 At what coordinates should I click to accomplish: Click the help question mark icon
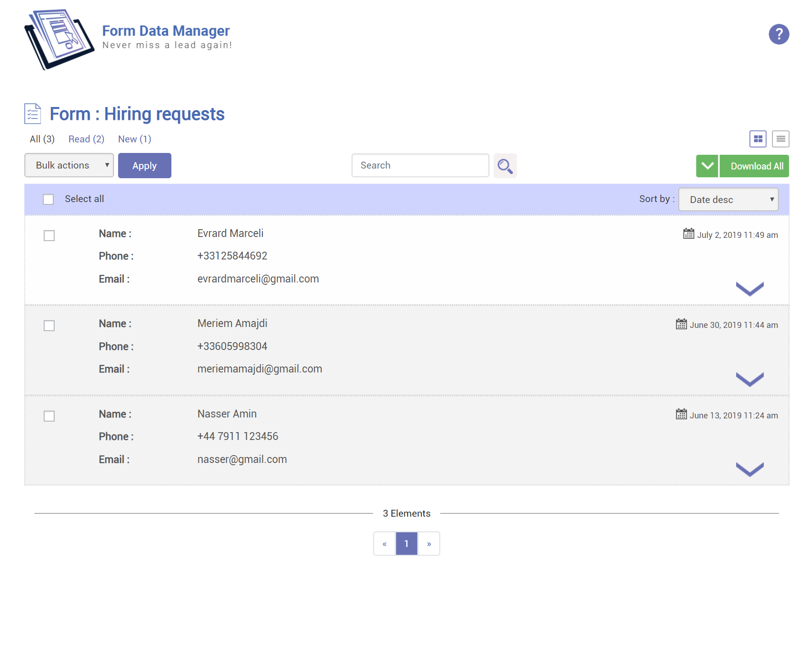click(x=778, y=34)
